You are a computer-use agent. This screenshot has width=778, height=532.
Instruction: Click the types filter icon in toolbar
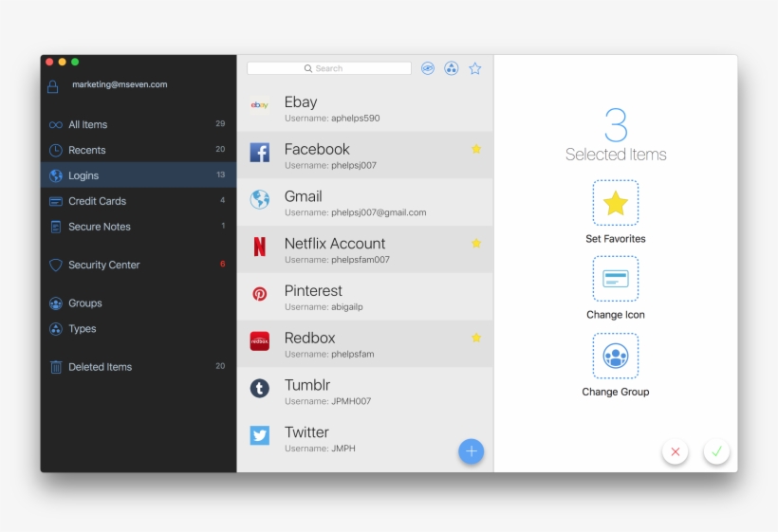(452, 68)
